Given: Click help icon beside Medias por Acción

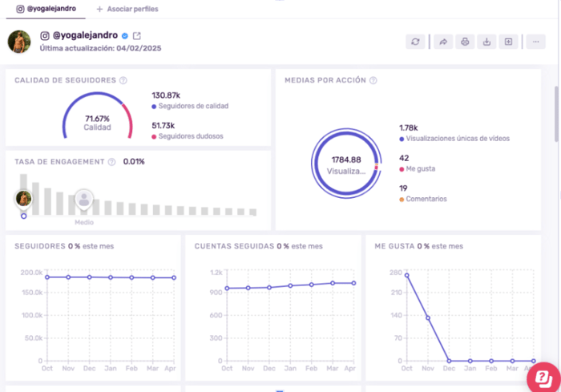Looking at the screenshot, I should (373, 80).
